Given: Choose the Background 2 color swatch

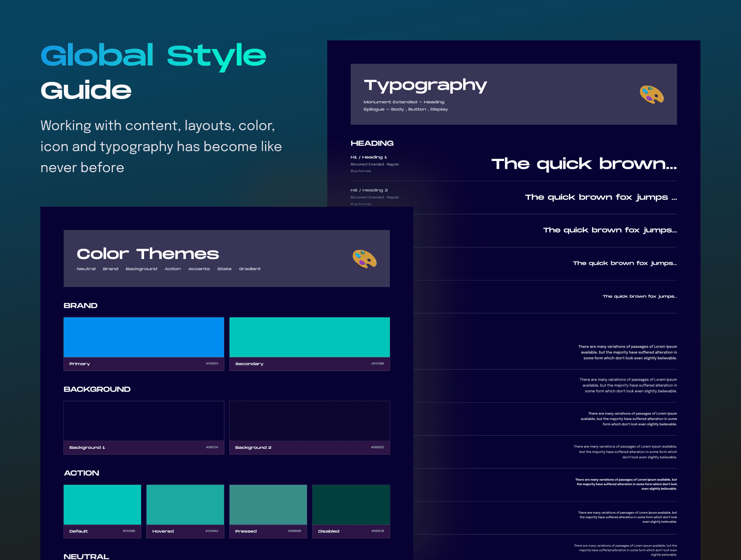Looking at the screenshot, I should click(310, 421).
